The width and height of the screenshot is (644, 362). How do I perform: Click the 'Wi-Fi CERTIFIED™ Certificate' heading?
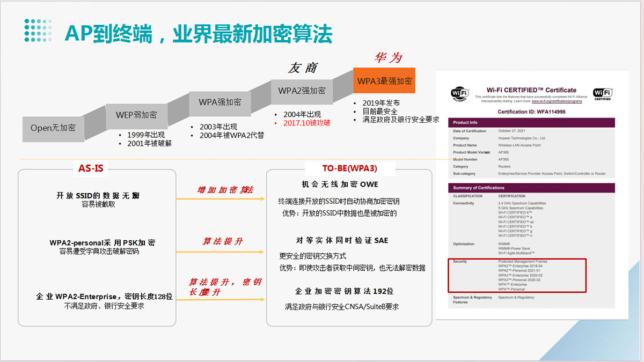click(531, 90)
